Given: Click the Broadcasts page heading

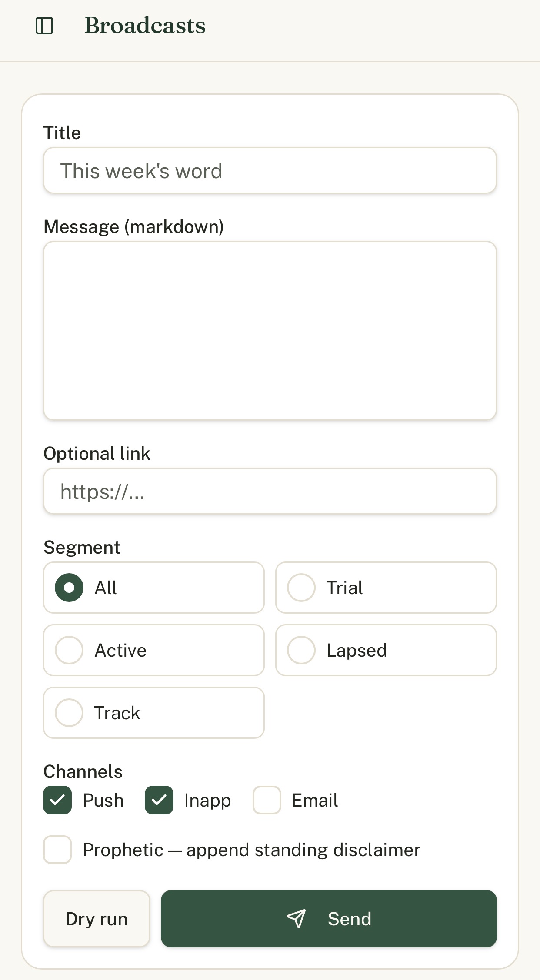Looking at the screenshot, I should (x=145, y=25).
